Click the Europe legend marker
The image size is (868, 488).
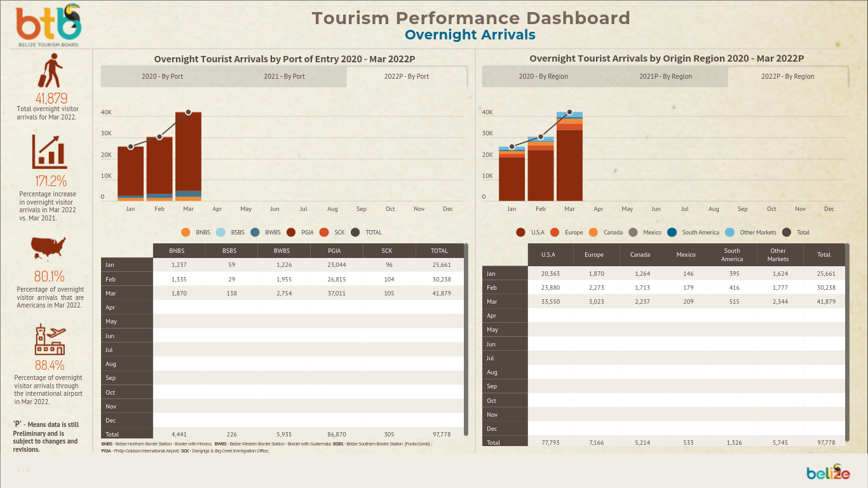(555, 233)
